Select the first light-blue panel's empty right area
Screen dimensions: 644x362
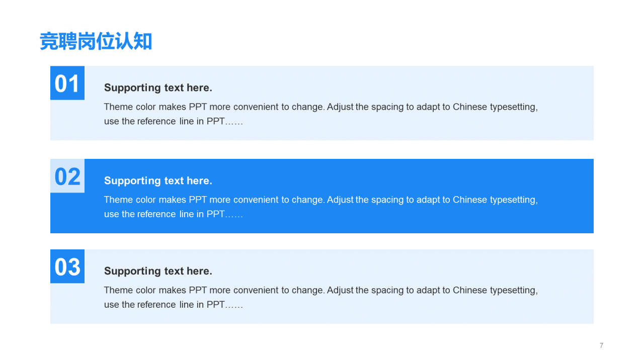pos(566,103)
